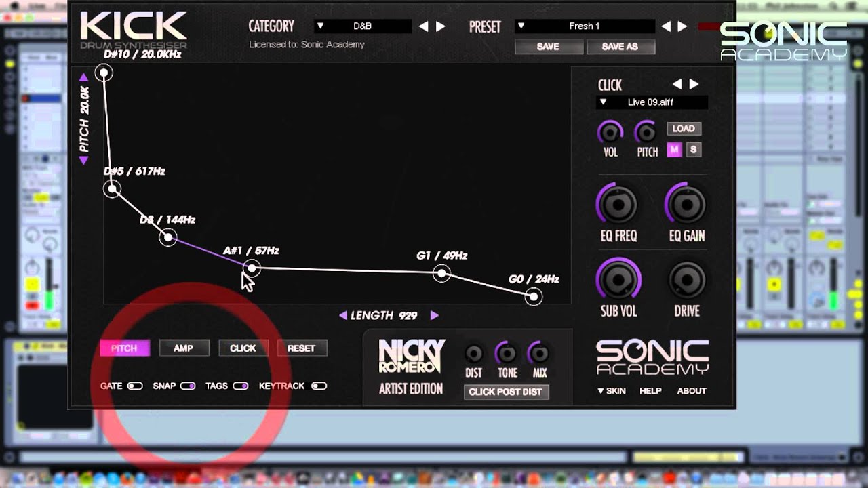
Task: Open the Live 09.aiff sample dropdown
Action: 652,102
